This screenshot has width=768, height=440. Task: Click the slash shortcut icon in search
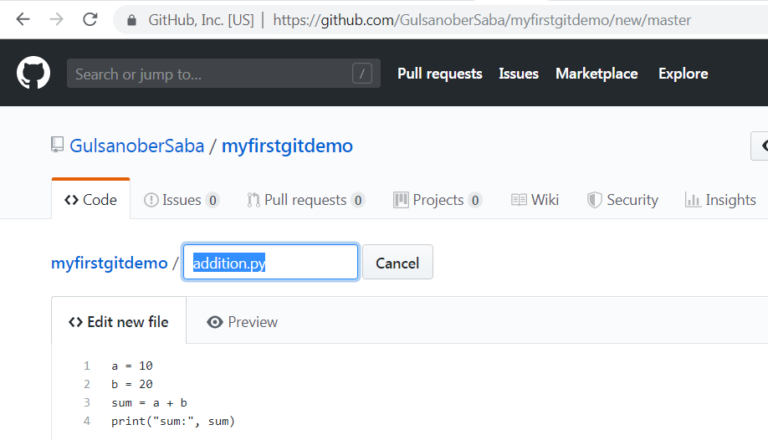coord(362,73)
